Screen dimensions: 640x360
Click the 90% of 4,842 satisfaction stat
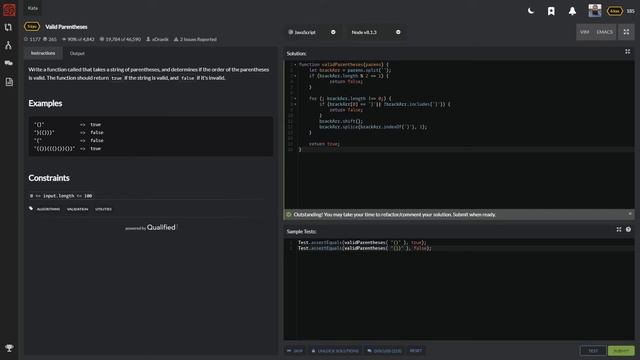(78, 39)
